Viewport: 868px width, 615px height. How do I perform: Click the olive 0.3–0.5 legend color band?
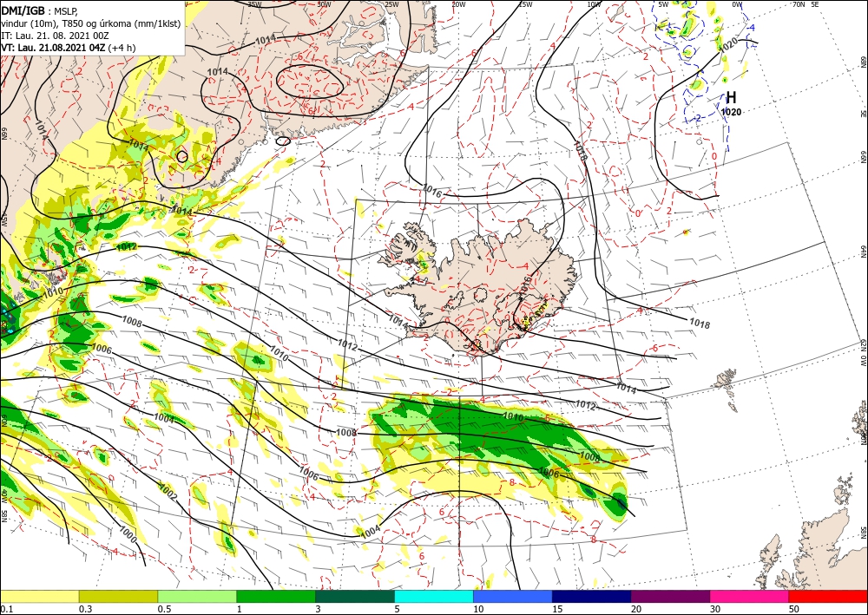tap(118, 596)
